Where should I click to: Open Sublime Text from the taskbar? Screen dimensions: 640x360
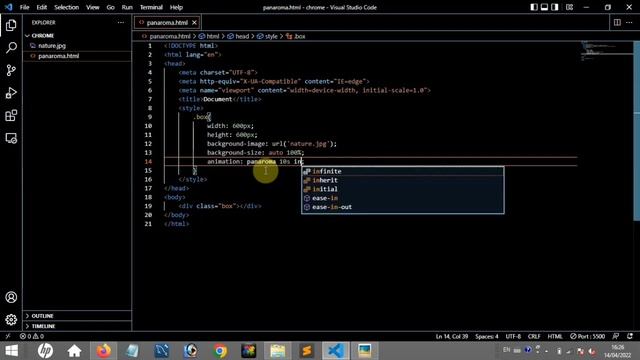(x=307, y=351)
